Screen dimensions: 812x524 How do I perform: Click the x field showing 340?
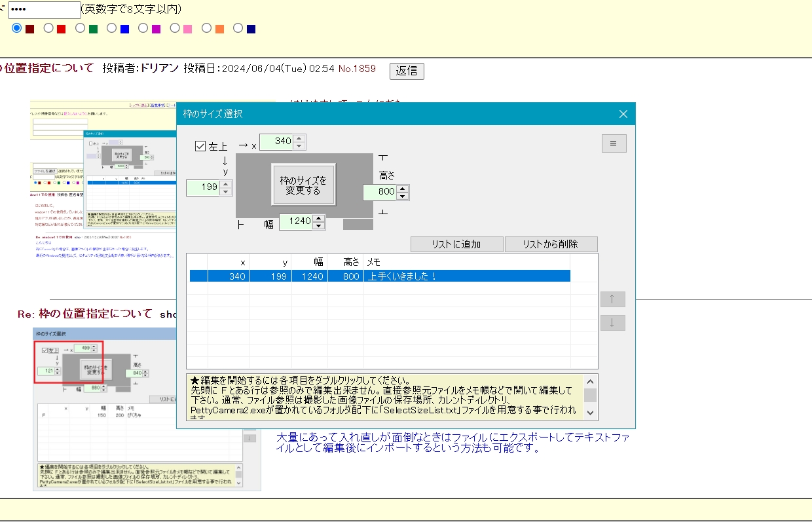(276, 141)
